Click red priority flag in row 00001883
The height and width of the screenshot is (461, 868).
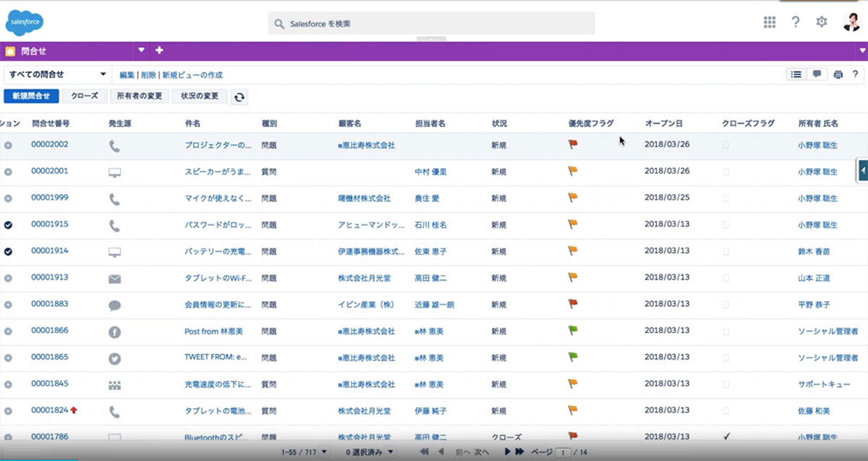pyautogui.click(x=573, y=304)
